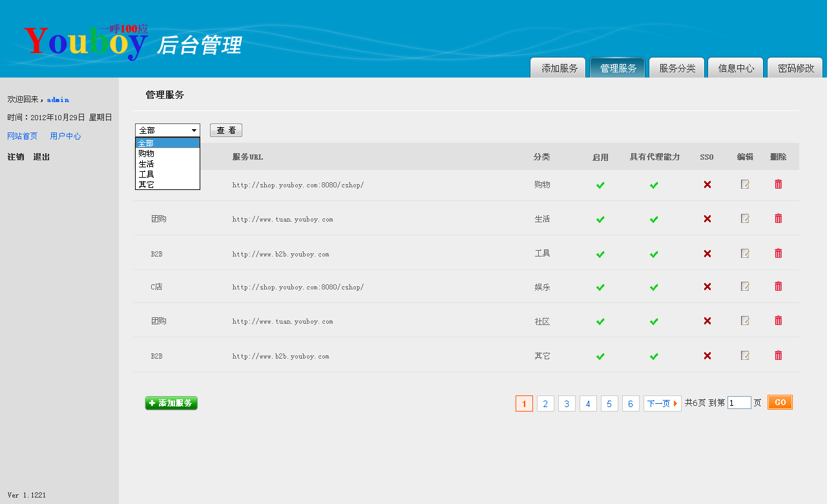Choose 全部 in the open filter list
Image resolution: width=827 pixels, height=504 pixels.
coord(167,143)
